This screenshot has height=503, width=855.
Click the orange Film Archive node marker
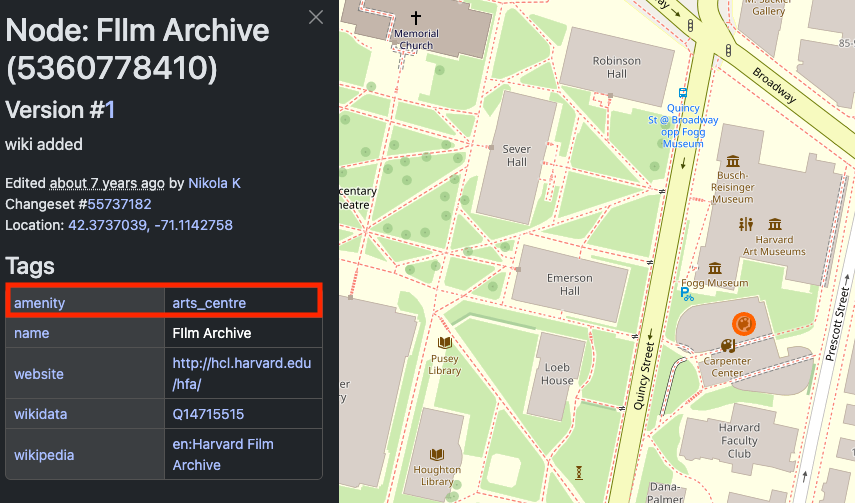[x=744, y=324]
